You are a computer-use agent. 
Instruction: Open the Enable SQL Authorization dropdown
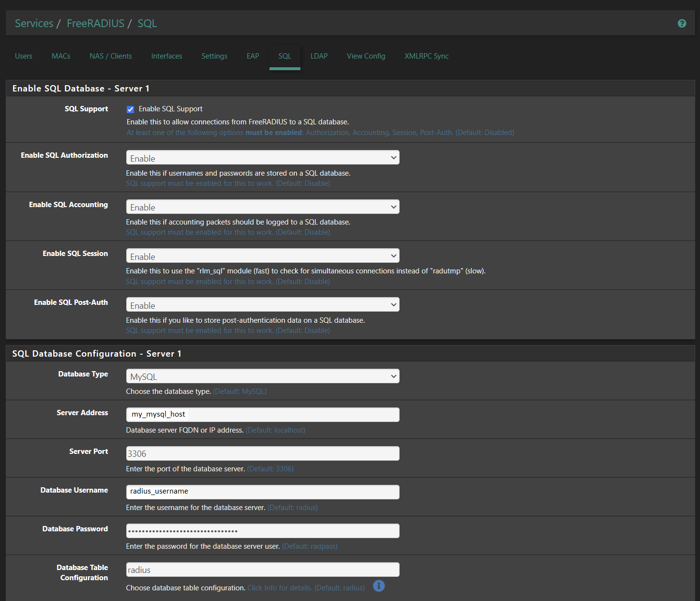point(263,158)
